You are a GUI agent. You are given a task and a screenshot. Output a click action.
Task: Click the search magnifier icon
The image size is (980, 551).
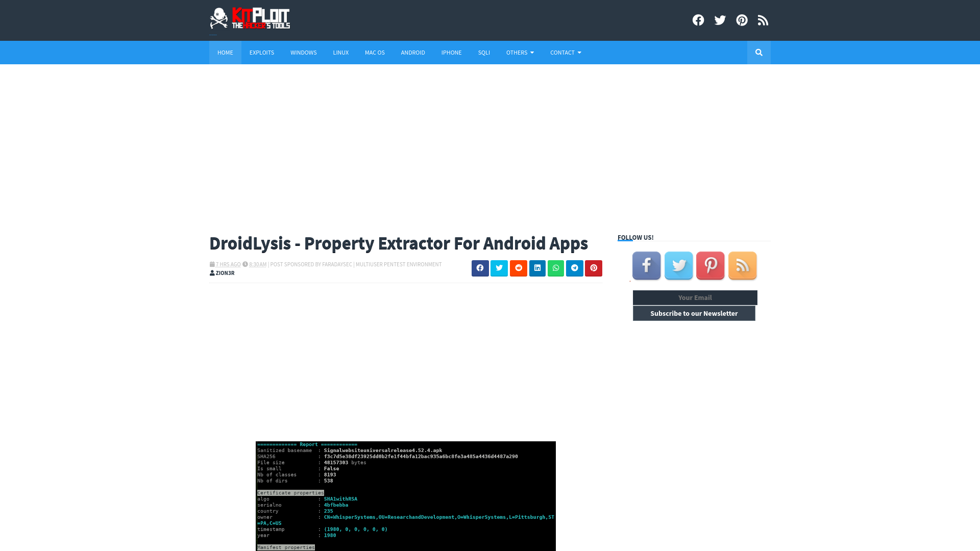pos(759,53)
